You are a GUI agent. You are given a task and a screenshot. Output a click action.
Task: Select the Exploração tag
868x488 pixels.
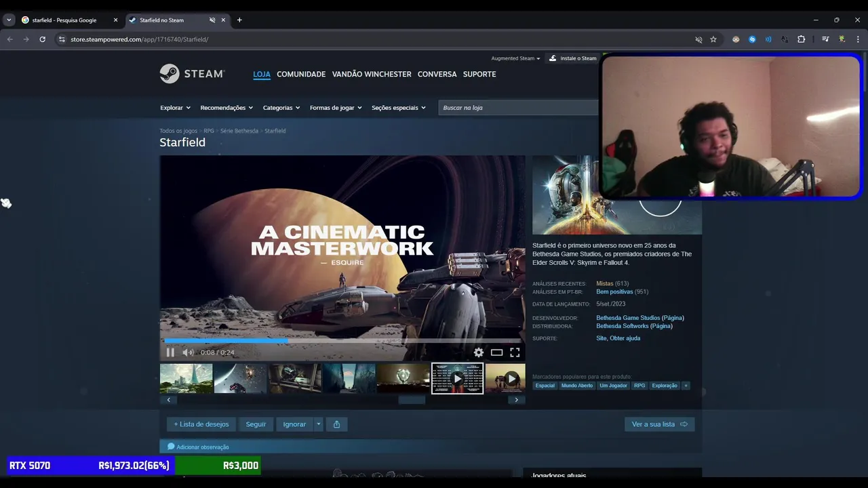(x=665, y=386)
